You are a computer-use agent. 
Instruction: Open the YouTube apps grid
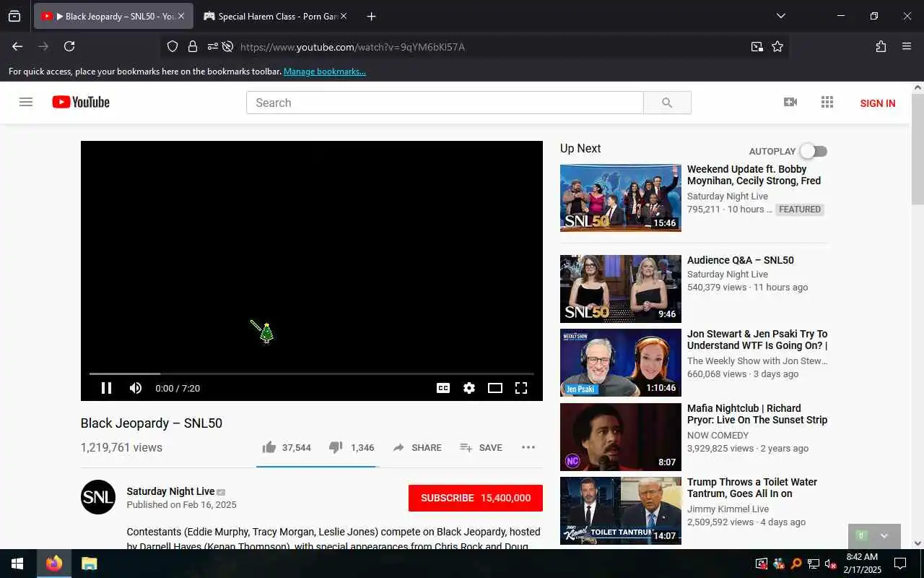[827, 103]
